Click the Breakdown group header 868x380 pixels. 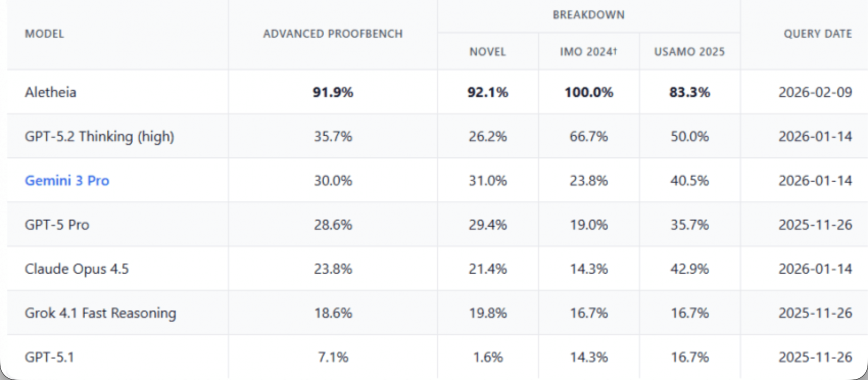[x=588, y=15]
